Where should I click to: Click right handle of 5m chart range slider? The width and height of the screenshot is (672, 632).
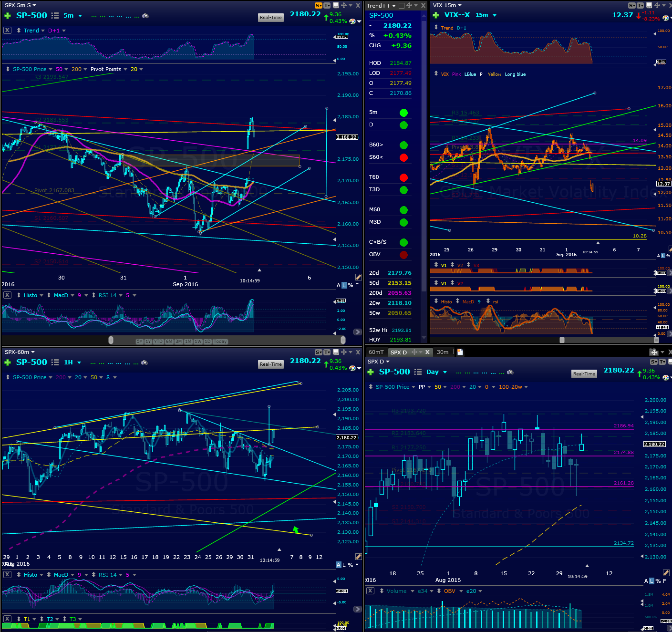coord(343,340)
